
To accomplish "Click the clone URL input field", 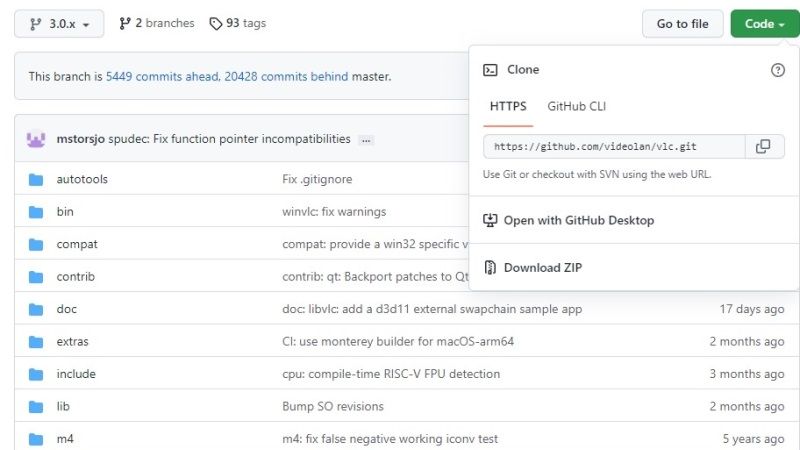I will tap(614, 147).
